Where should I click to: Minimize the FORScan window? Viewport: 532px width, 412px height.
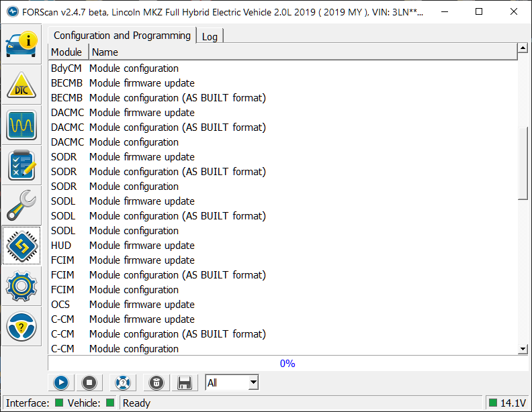pyautogui.click(x=445, y=12)
